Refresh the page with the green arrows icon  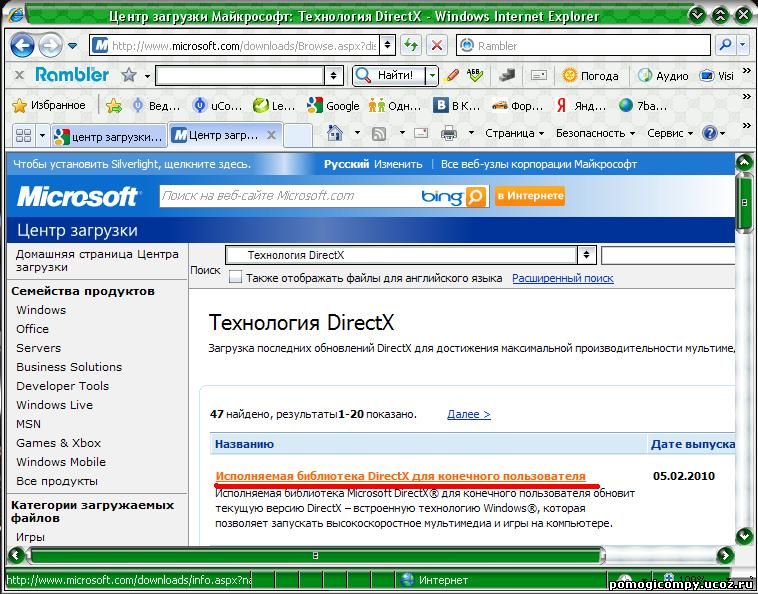(x=411, y=46)
